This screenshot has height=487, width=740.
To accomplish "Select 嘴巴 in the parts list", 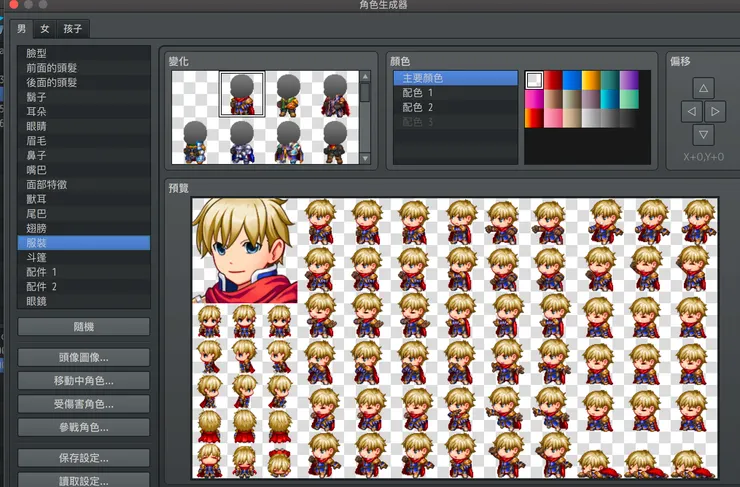I will click(x=84, y=170).
